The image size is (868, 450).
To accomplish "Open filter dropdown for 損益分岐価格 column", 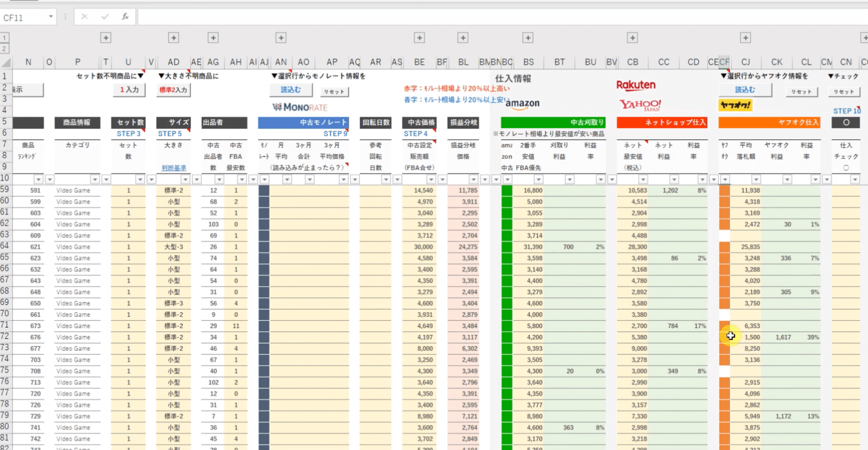I will point(474,179).
